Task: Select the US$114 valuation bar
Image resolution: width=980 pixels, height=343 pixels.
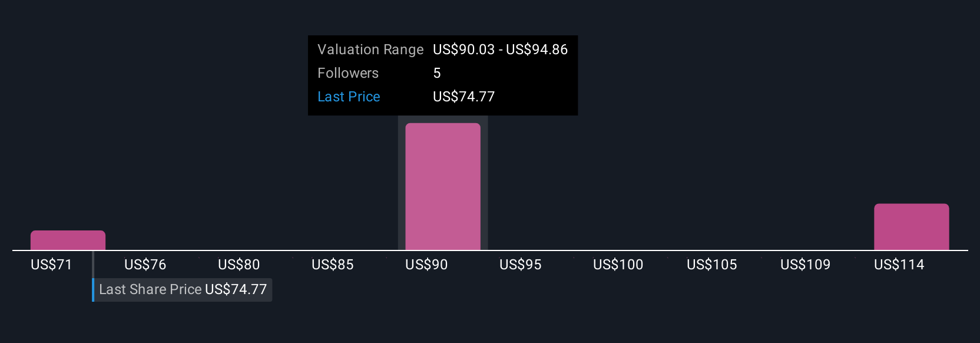Action: pyautogui.click(x=912, y=227)
